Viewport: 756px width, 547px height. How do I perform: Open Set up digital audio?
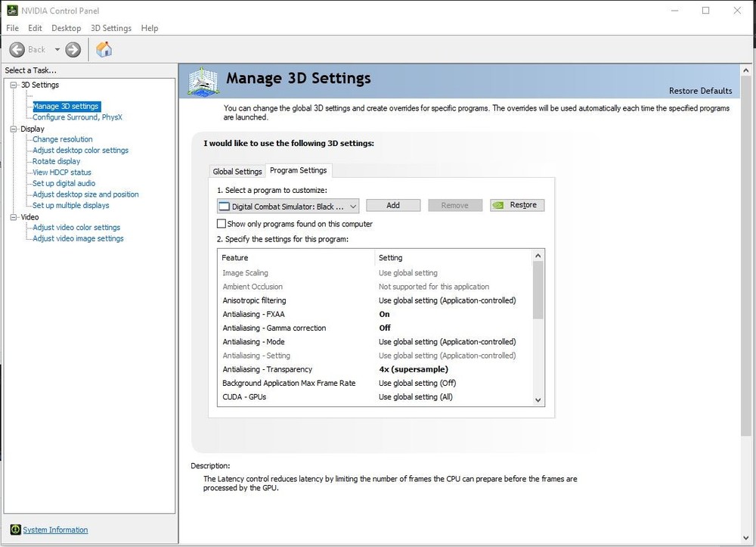[x=64, y=183]
